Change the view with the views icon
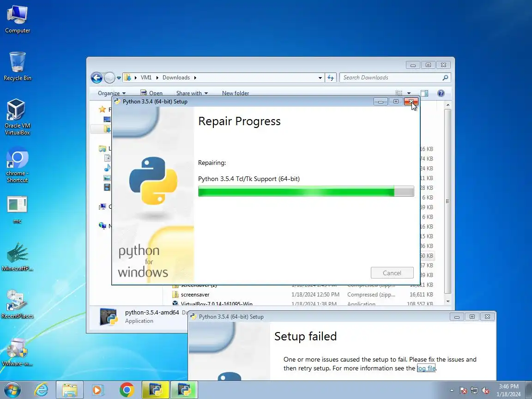 click(x=399, y=93)
